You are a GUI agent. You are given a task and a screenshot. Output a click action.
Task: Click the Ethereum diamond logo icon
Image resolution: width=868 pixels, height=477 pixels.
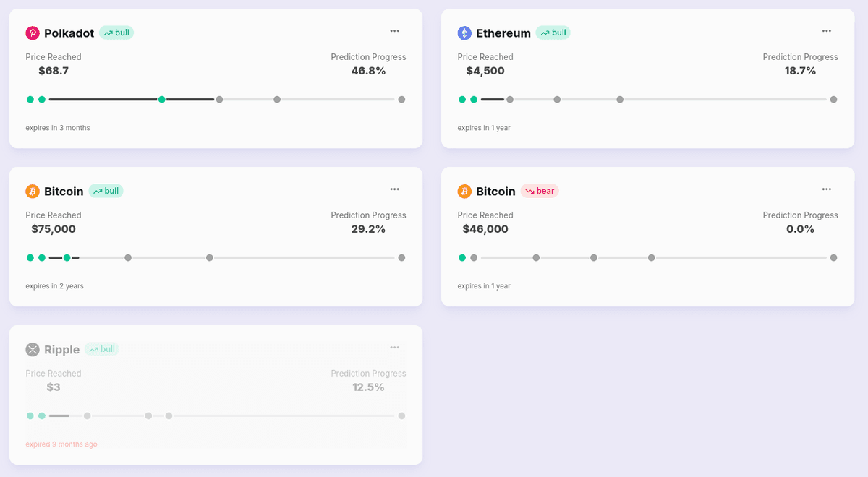(464, 33)
